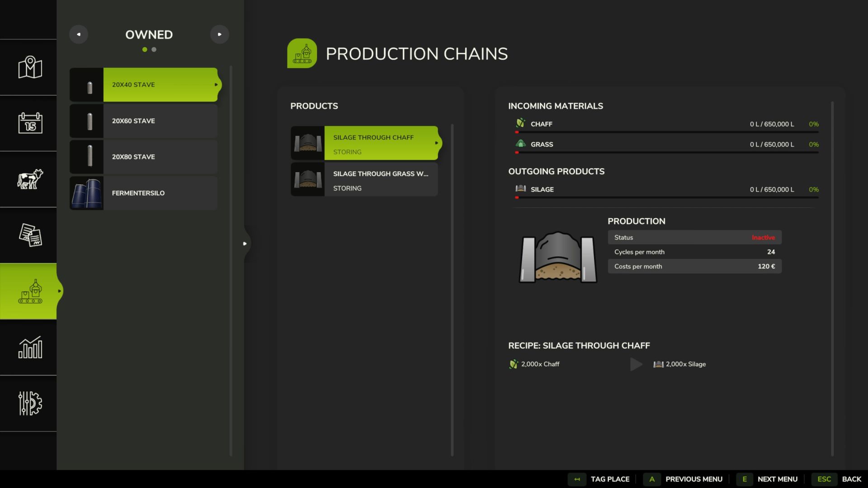Toggle Silage Through Chaff production

tap(381, 143)
